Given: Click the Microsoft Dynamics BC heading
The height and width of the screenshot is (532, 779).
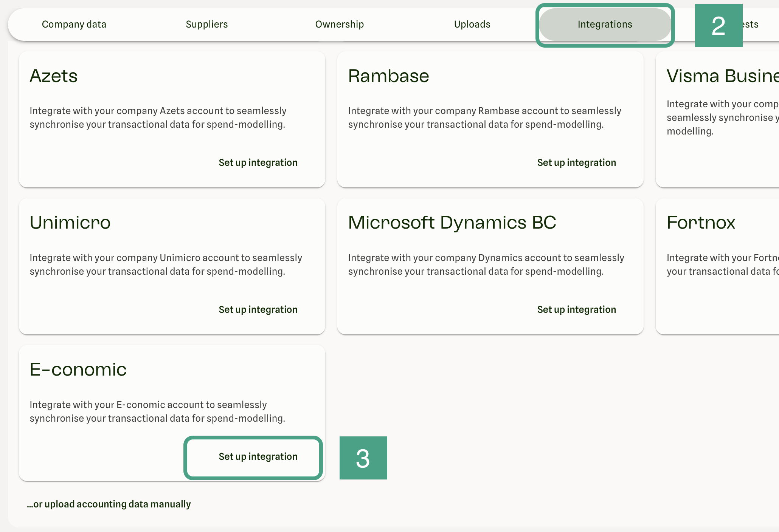Looking at the screenshot, I should coord(452,223).
